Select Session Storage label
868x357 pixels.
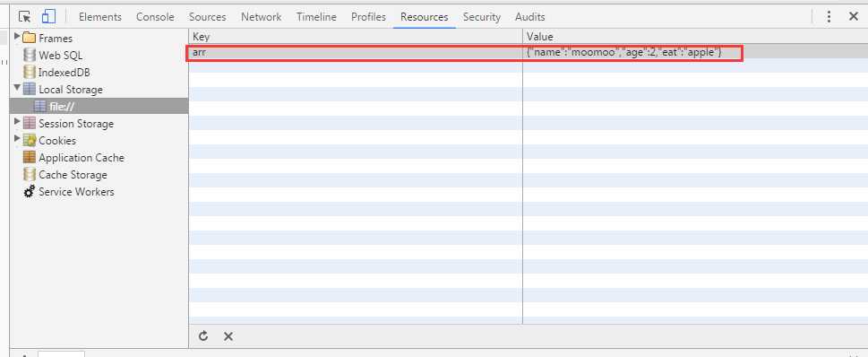(76, 124)
